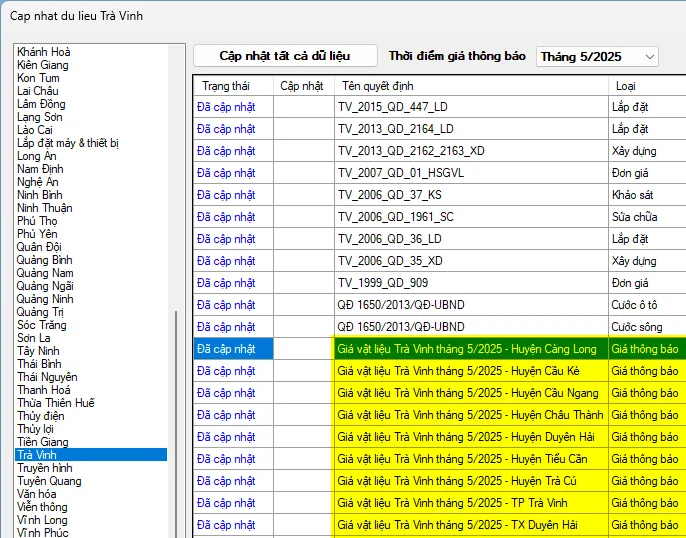Select 'Lắp đặt máy & thiết bị' entry

[68, 143]
